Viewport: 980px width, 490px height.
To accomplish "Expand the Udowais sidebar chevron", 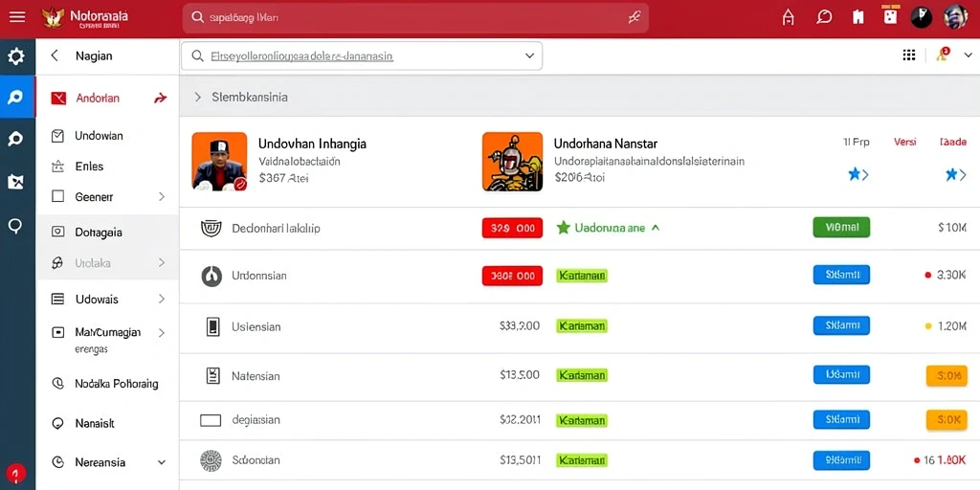I will pyautogui.click(x=162, y=299).
